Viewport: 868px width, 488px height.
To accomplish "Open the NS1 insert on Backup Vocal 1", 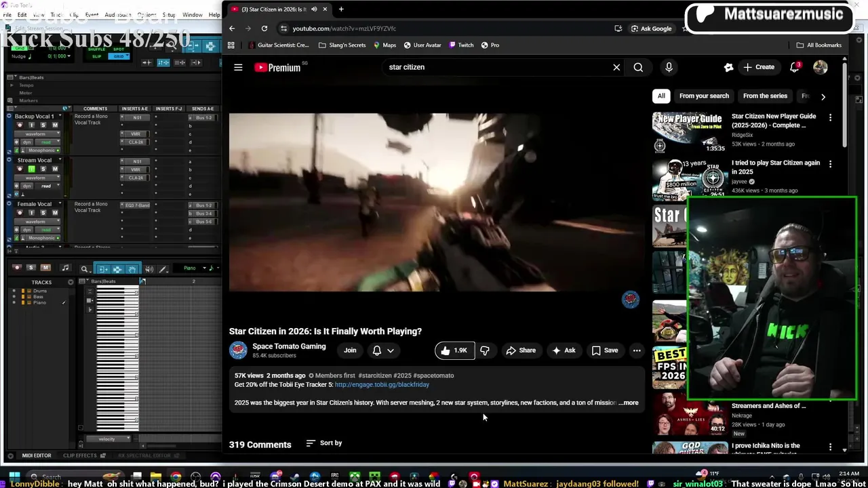I will (x=137, y=117).
